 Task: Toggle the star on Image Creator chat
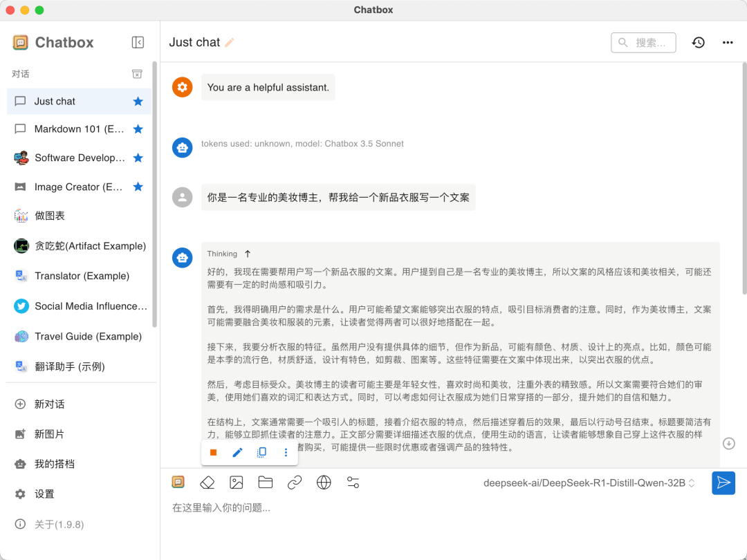pos(138,187)
